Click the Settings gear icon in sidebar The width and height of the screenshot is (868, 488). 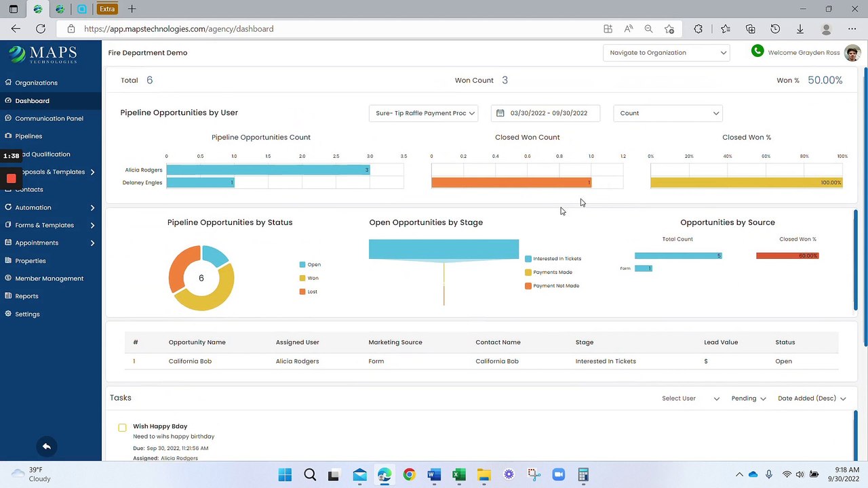point(8,314)
